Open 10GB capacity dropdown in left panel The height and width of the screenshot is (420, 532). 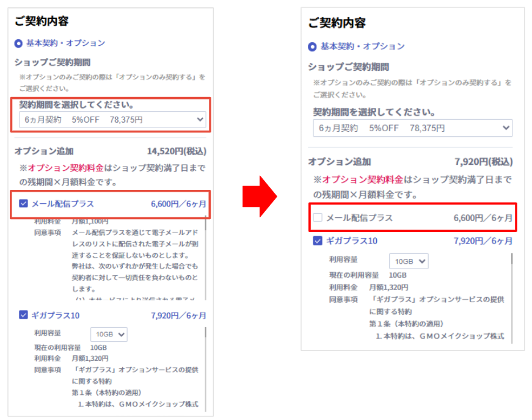pos(109,334)
